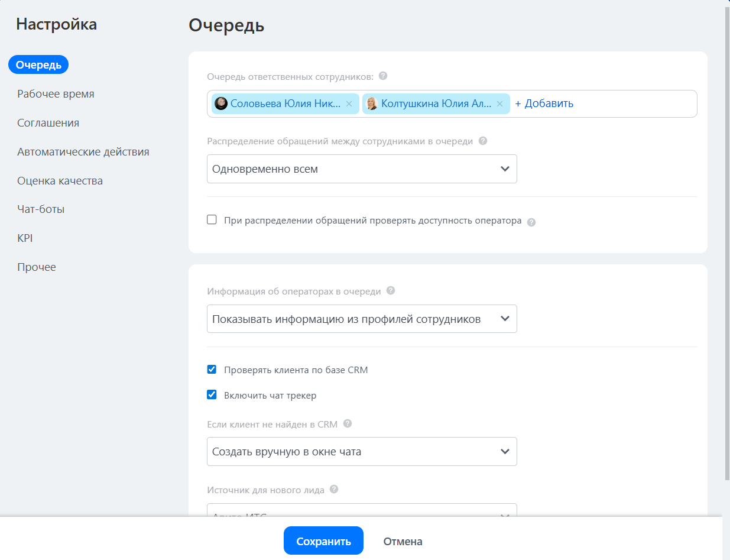730x560 pixels.
Task: Switch to Оценка качества section
Action: click(60, 180)
